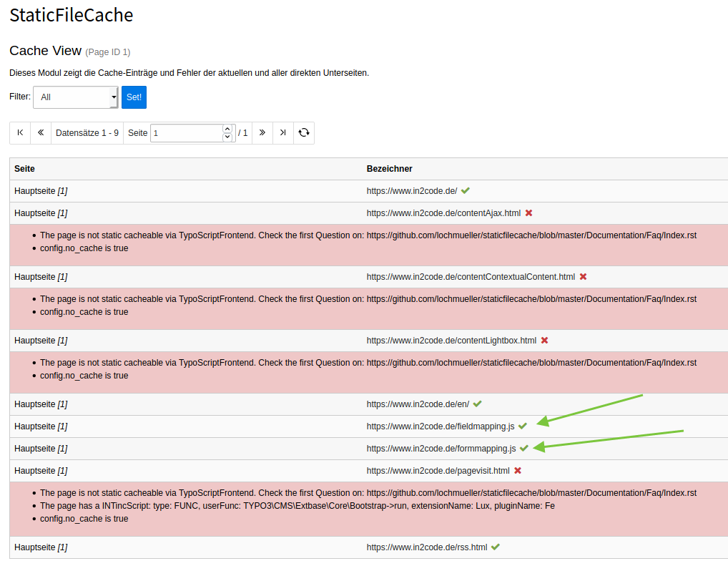Click the Bezeichner column header

pyautogui.click(x=390, y=169)
